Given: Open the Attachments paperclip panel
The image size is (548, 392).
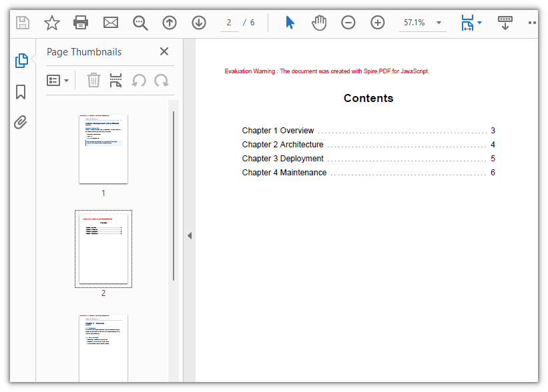Looking at the screenshot, I should pyautogui.click(x=21, y=122).
